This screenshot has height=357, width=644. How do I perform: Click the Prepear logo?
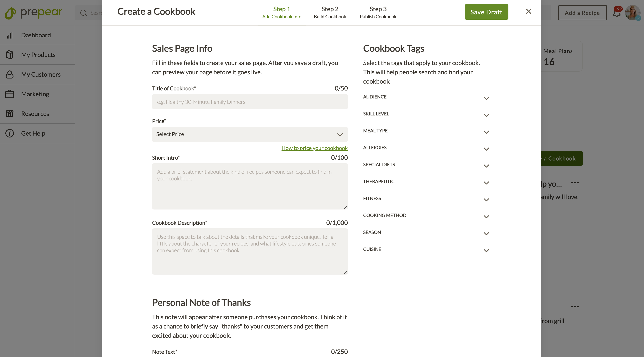tap(34, 13)
